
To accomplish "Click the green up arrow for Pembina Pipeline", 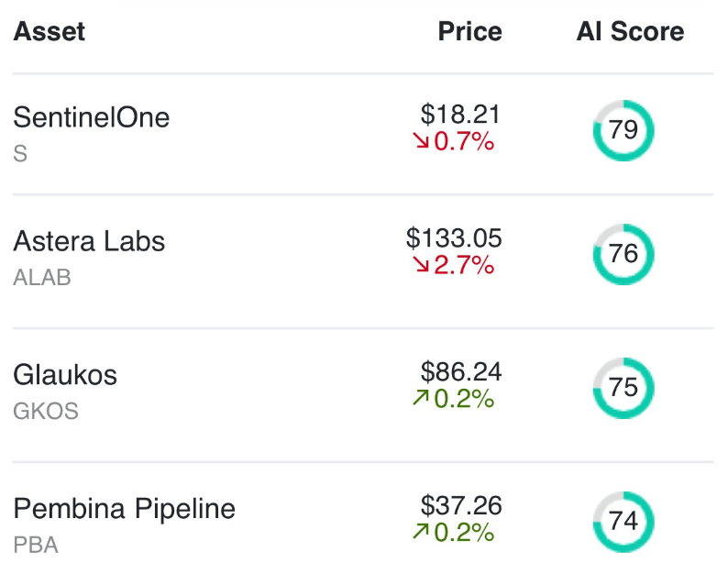I will point(421,532).
